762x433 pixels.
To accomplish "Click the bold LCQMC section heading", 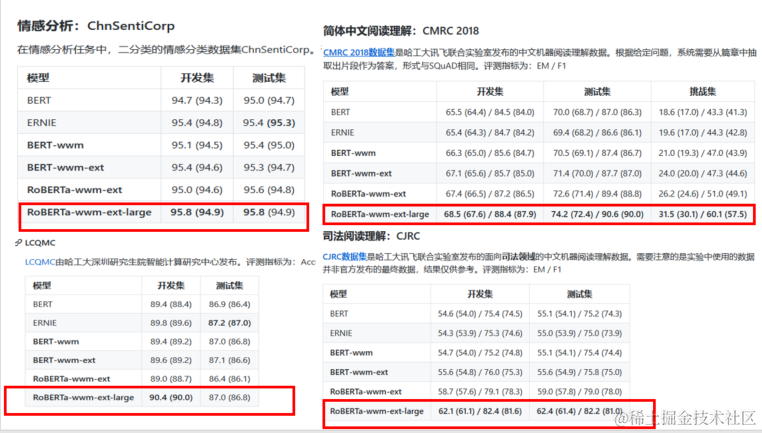I will 40,242.
